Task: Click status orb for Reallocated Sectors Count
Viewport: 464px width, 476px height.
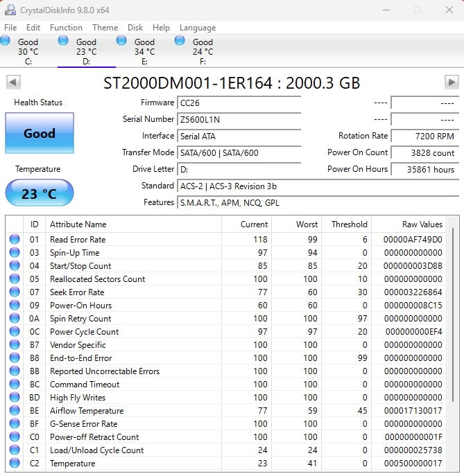Action: point(15,279)
